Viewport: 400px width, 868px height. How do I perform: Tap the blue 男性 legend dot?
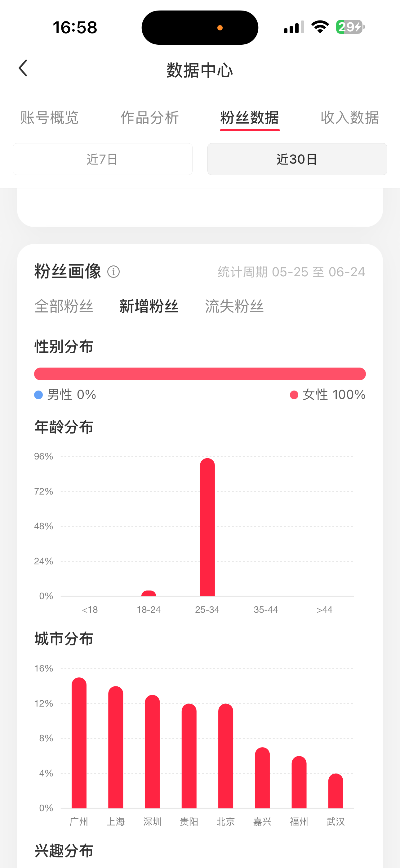tap(38, 395)
